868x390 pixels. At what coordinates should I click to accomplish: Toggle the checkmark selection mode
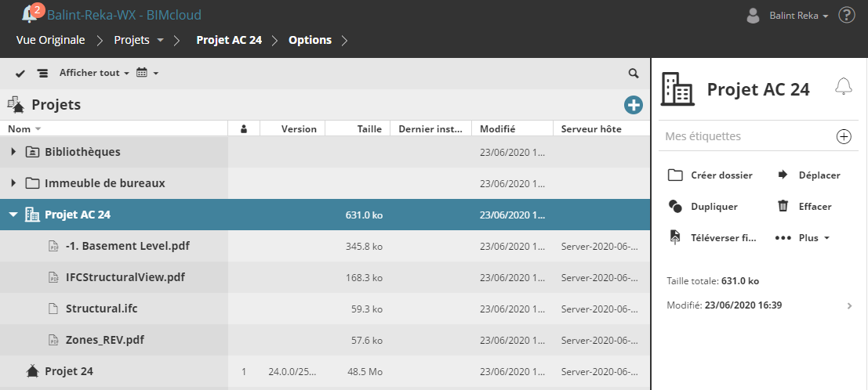pos(20,74)
